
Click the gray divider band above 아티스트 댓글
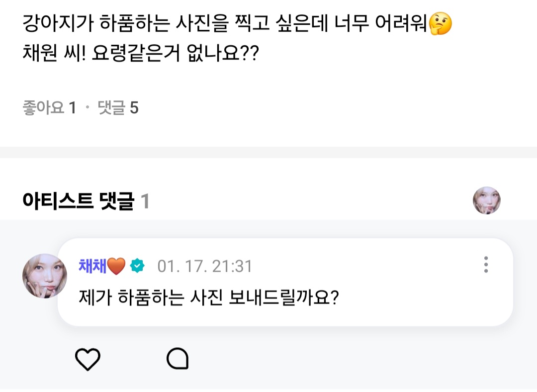(x=268, y=152)
